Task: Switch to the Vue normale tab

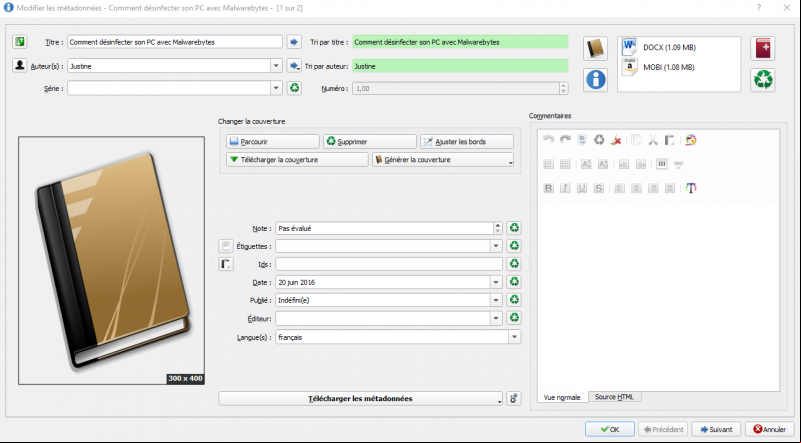Action: (x=562, y=397)
